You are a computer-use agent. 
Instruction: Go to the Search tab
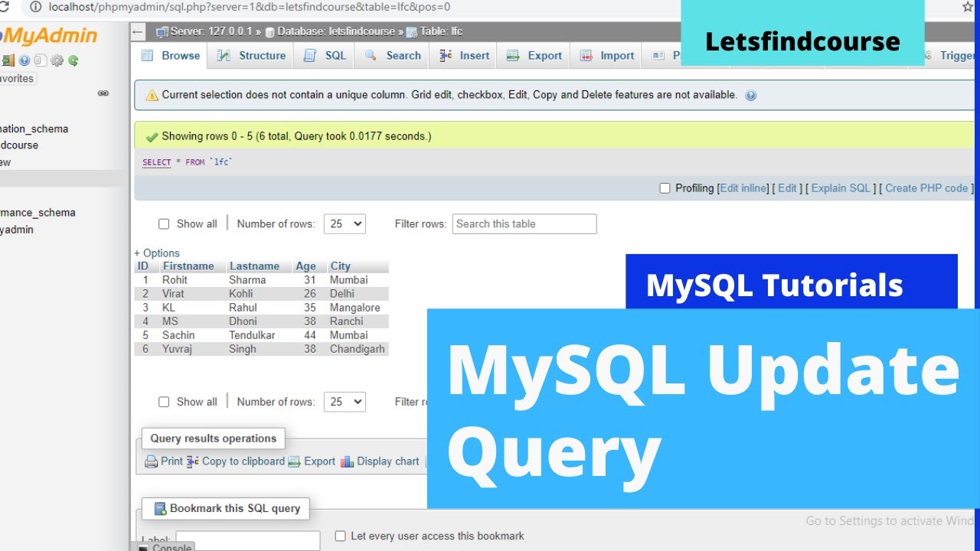393,56
